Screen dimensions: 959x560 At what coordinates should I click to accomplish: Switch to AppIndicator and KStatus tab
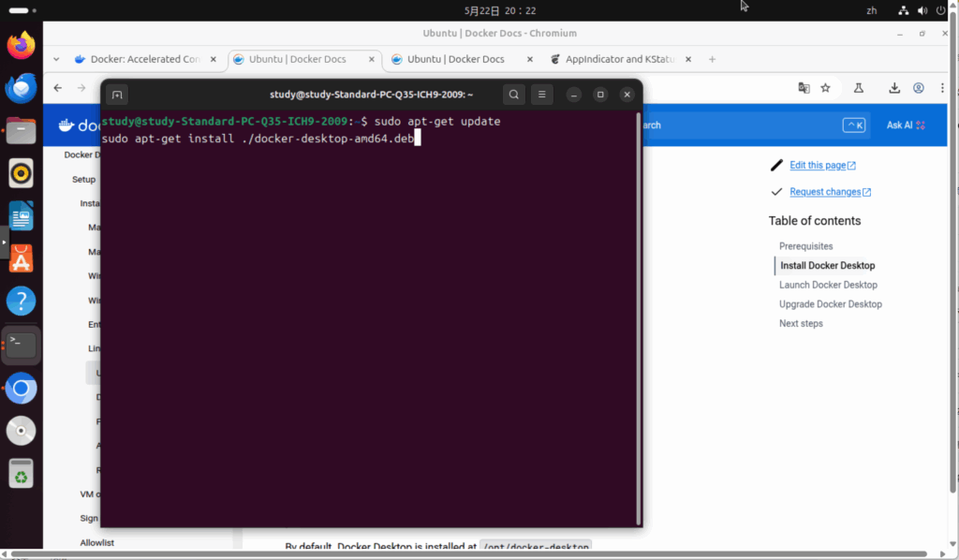(x=620, y=59)
